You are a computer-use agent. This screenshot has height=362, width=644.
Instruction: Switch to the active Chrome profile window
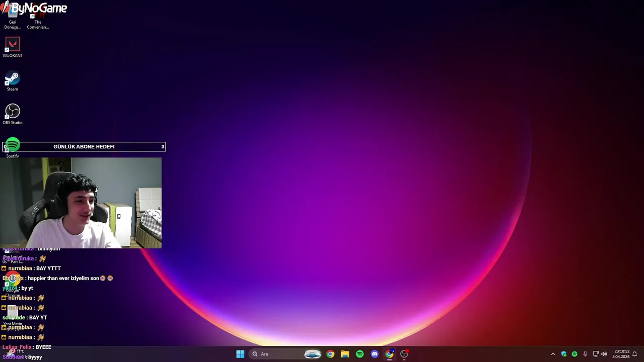(x=389, y=354)
